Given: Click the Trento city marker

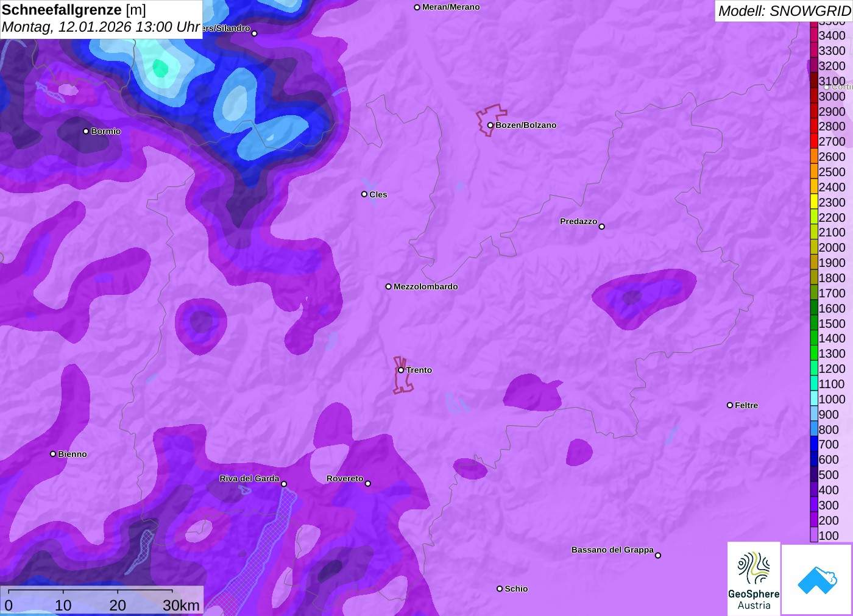Looking at the screenshot, I should point(401,370).
